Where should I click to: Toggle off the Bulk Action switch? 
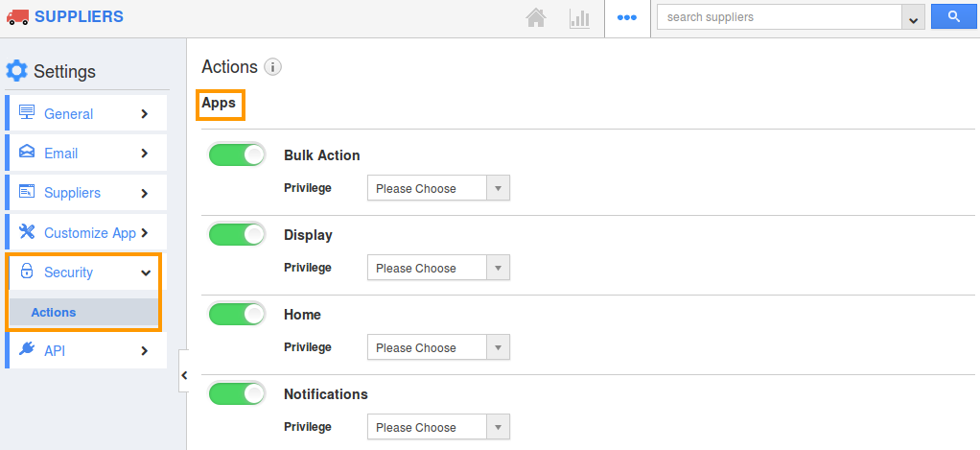(237, 155)
